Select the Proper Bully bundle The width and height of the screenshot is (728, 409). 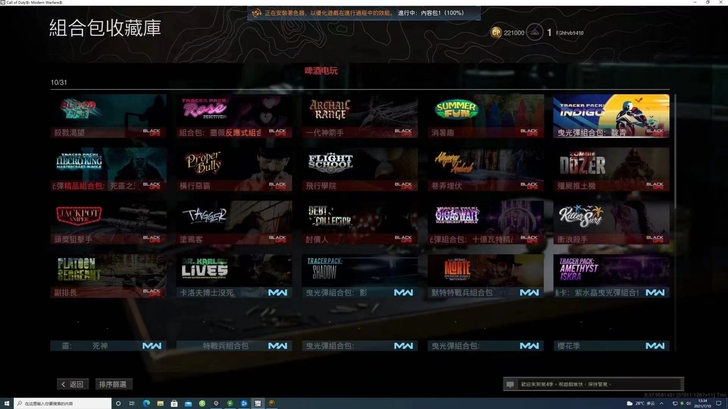coord(234,169)
